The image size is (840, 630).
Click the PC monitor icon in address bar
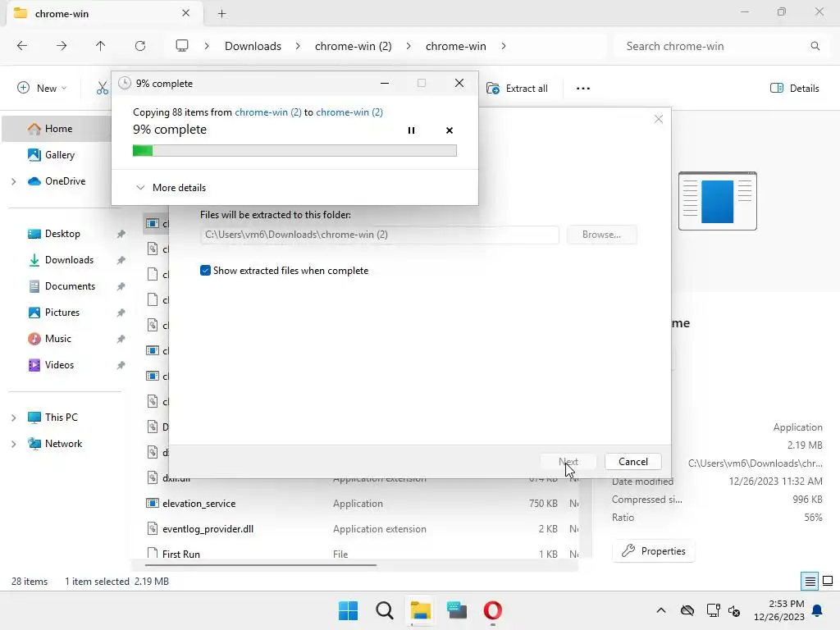(x=182, y=46)
